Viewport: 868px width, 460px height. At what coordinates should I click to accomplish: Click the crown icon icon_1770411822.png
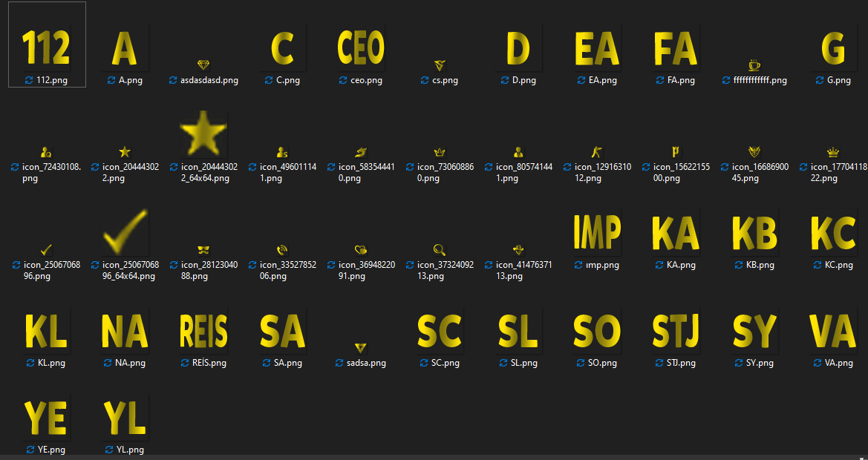click(x=832, y=151)
